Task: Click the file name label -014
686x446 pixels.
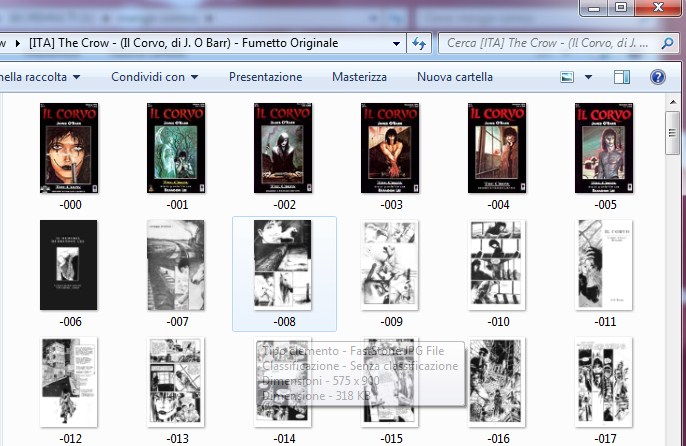Action: (x=284, y=439)
